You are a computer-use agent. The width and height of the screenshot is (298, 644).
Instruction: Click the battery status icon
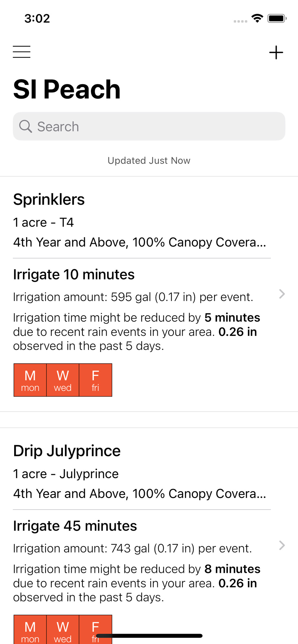click(x=277, y=18)
